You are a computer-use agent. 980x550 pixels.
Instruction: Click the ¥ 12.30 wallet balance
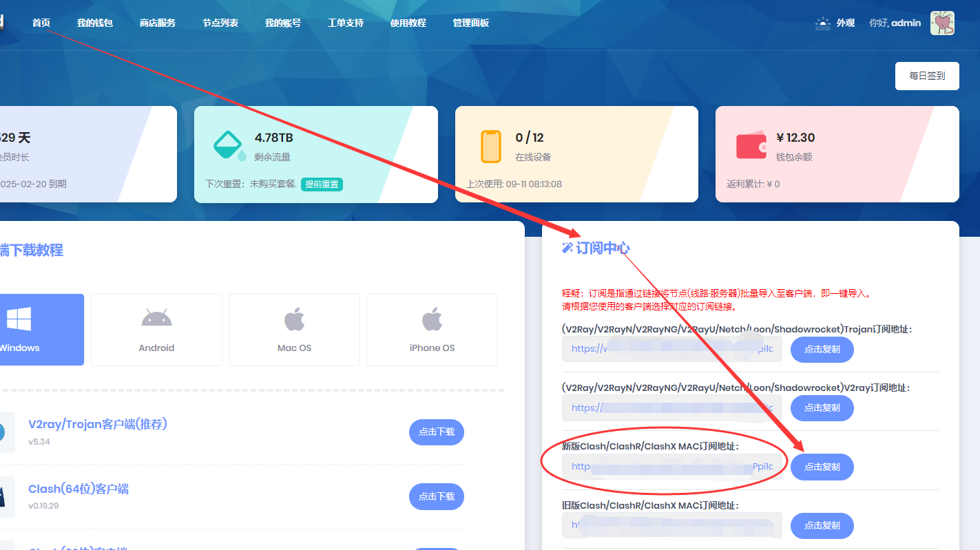coord(795,137)
